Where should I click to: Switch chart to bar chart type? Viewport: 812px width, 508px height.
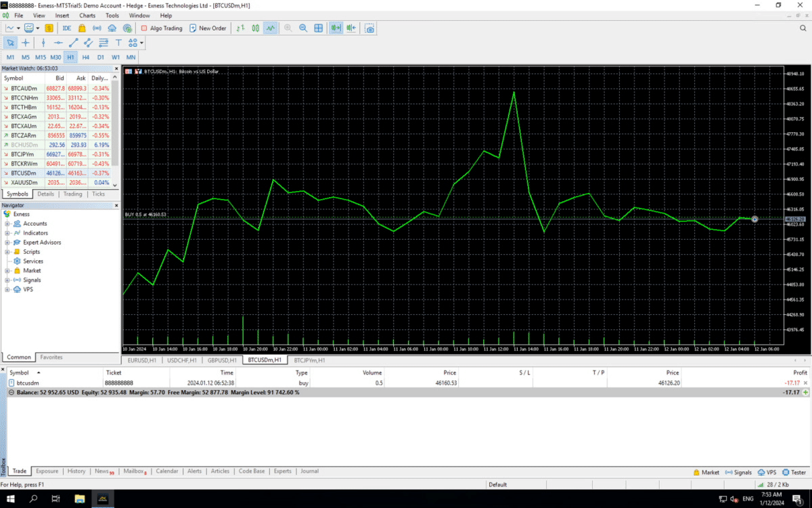[x=240, y=28]
